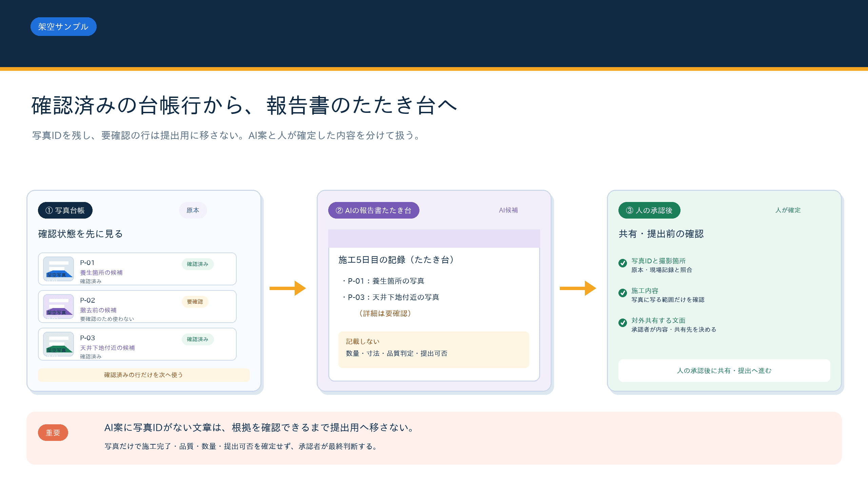Select the P-03：天井下地付近の写真 bullet line

click(x=391, y=297)
